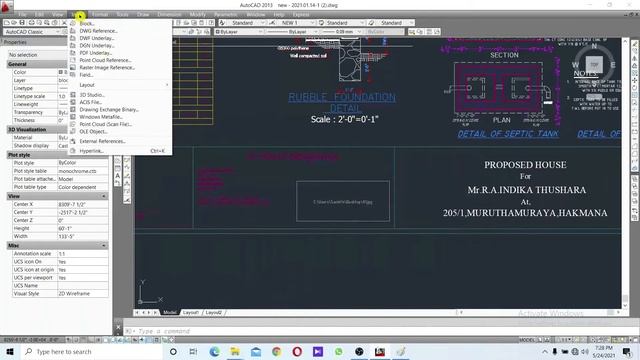640x360 pixels.
Task: Click the AutoCAD application logo button
Action: coord(6,6)
